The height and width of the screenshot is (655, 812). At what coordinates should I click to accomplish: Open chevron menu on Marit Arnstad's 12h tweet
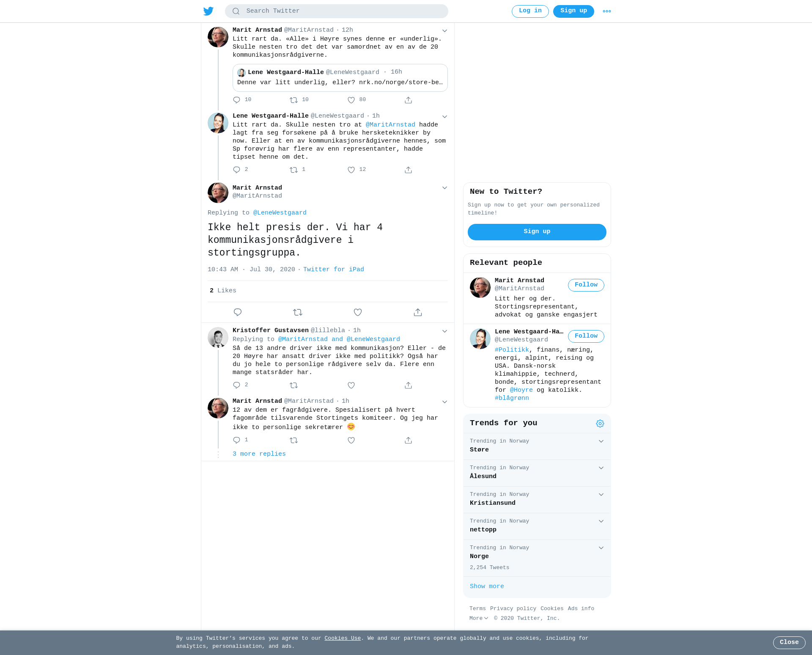pyautogui.click(x=444, y=31)
